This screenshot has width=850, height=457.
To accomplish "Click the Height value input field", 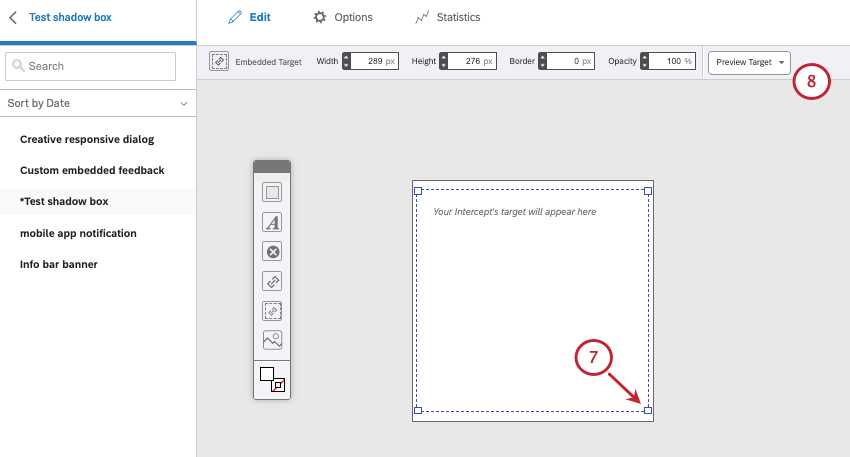I will pos(472,61).
